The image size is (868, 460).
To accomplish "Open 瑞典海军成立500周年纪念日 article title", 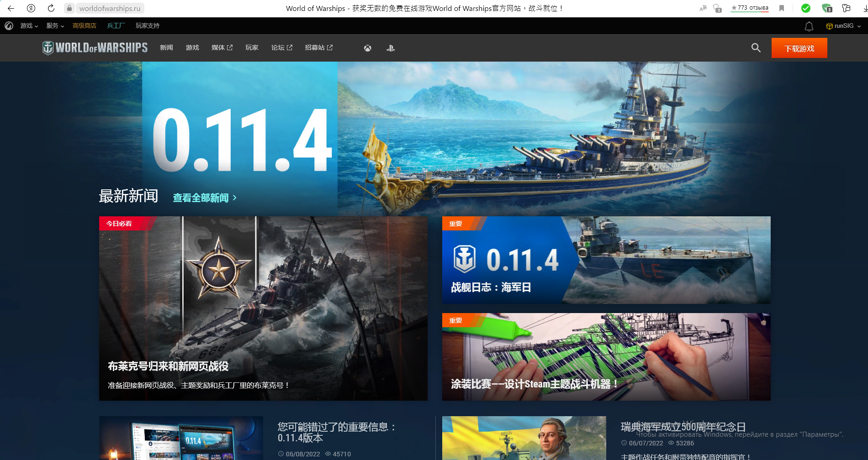I will (683, 427).
